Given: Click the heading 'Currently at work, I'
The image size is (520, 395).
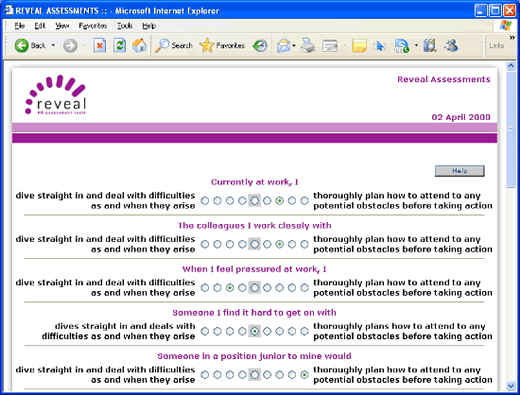Looking at the screenshot, I should [254, 182].
